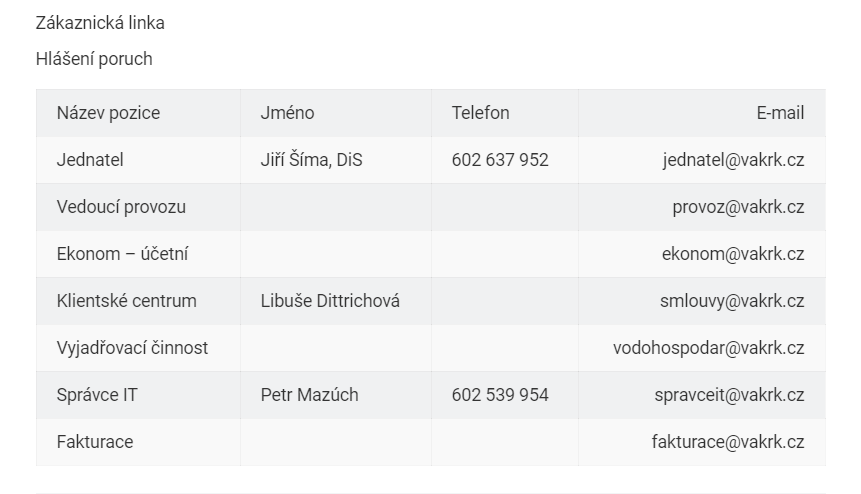The image size is (861, 494).
Task: Click the jednatel@vakrk.cz email address
Action: (x=733, y=160)
